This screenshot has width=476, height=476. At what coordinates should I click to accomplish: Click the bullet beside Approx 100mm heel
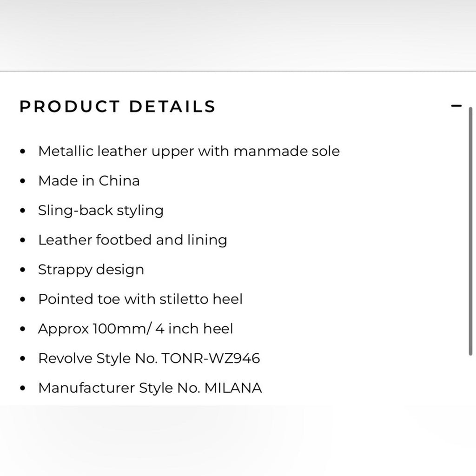[22, 329]
